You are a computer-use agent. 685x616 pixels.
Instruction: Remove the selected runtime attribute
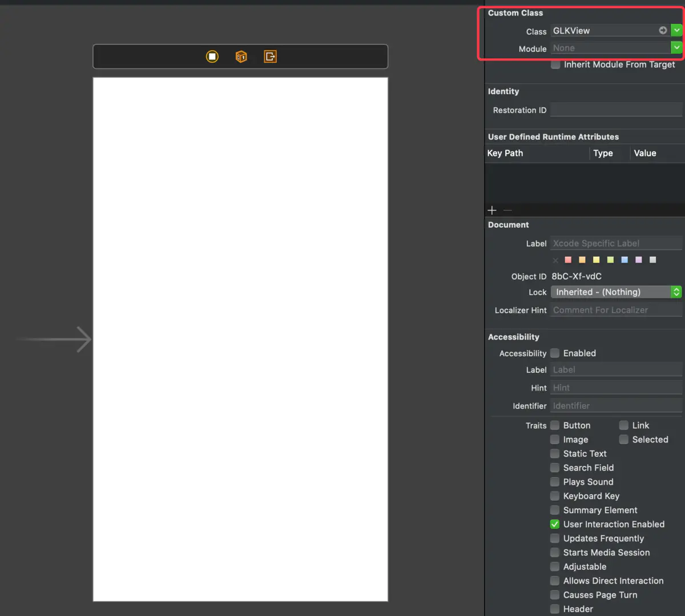coord(507,210)
